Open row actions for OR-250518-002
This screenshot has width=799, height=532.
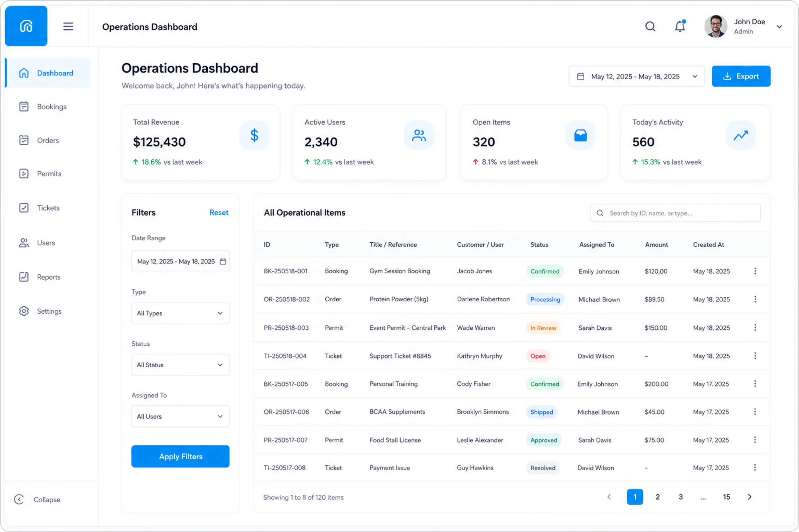(x=755, y=299)
